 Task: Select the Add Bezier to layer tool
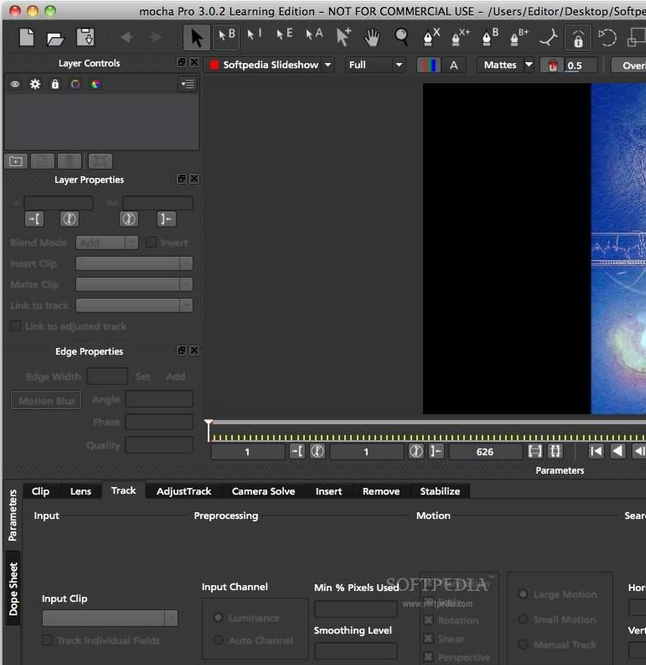point(519,37)
